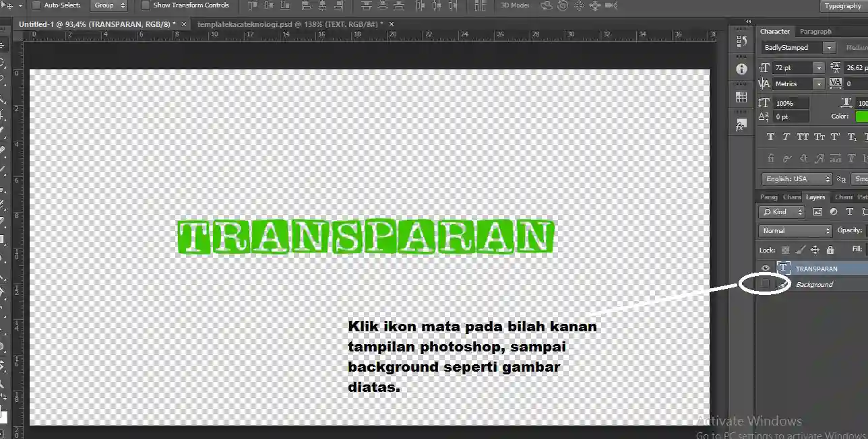This screenshot has height=439, width=868.
Task: Toggle Small Caps style
Action: click(x=819, y=137)
